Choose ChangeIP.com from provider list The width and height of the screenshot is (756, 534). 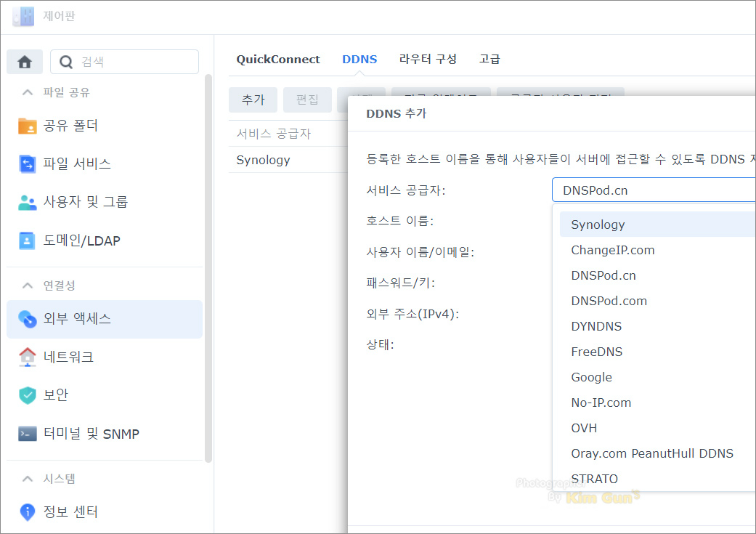[658, 250]
